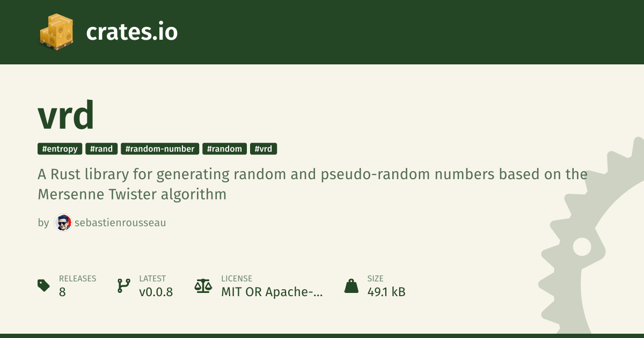Click the v0.0.8 latest version value
The height and width of the screenshot is (338, 644).
tap(156, 292)
